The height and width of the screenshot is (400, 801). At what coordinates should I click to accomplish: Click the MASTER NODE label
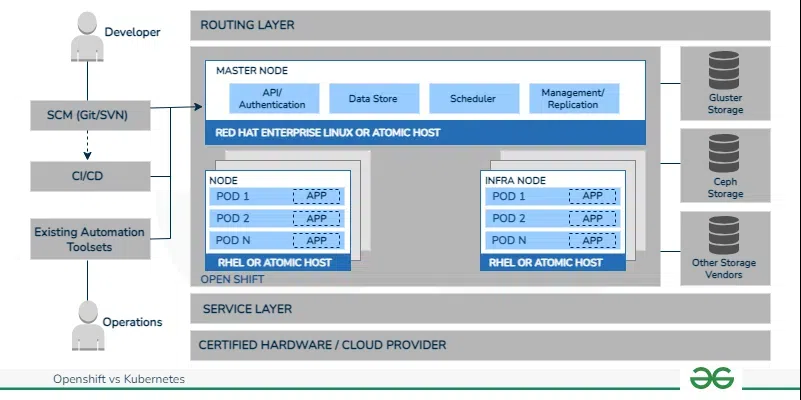click(252, 70)
